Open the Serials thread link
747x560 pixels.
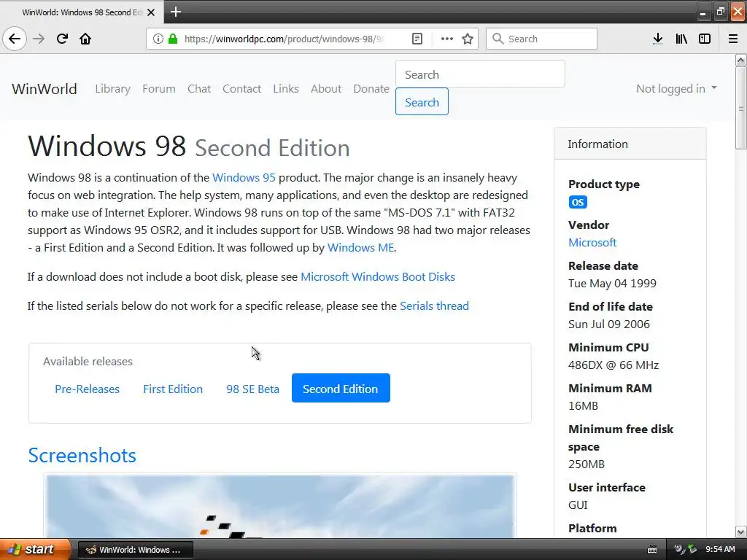point(434,306)
